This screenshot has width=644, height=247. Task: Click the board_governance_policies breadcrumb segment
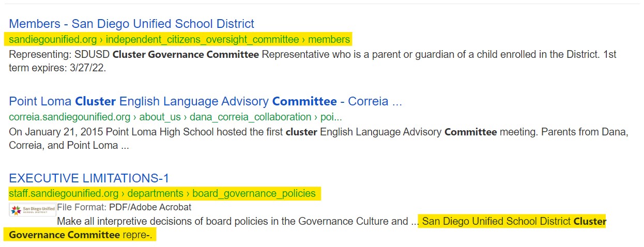tap(254, 194)
